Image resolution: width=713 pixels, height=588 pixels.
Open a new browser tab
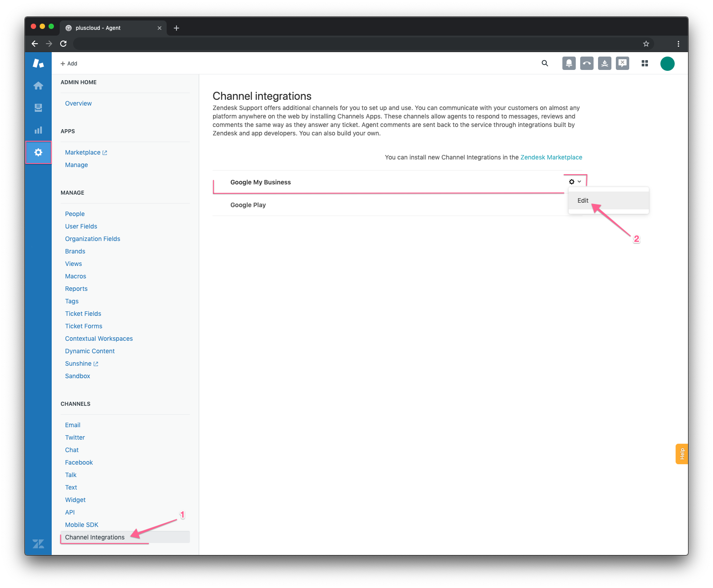(x=176, y=28)
